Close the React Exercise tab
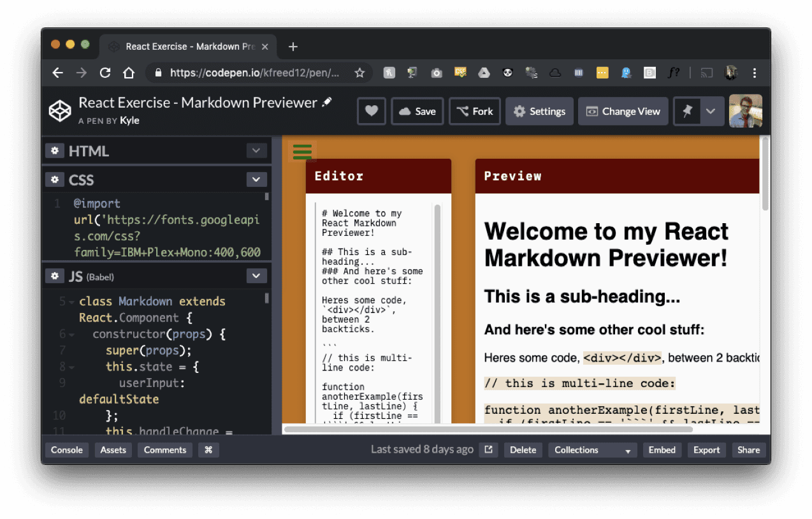812x519 pixels. (x=265, y=47)
